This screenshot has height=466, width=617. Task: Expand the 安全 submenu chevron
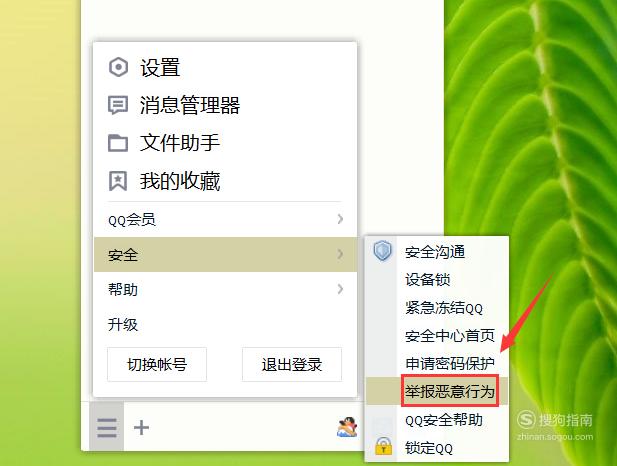pos(340,254)
